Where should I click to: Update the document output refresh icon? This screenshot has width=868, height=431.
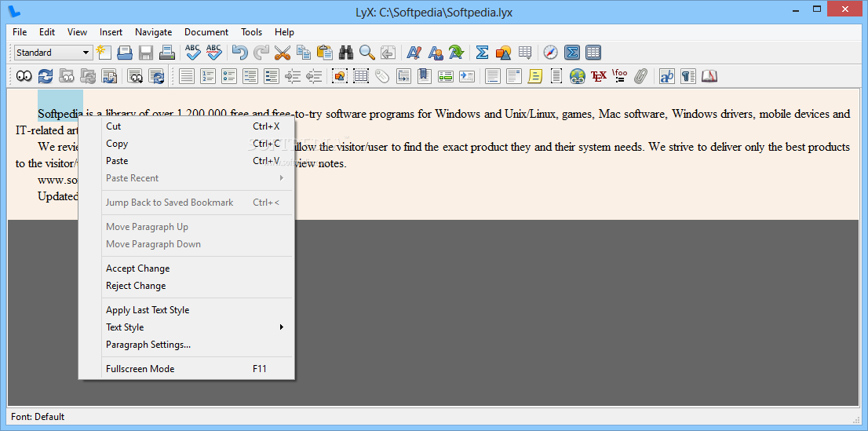click(45, 76)
